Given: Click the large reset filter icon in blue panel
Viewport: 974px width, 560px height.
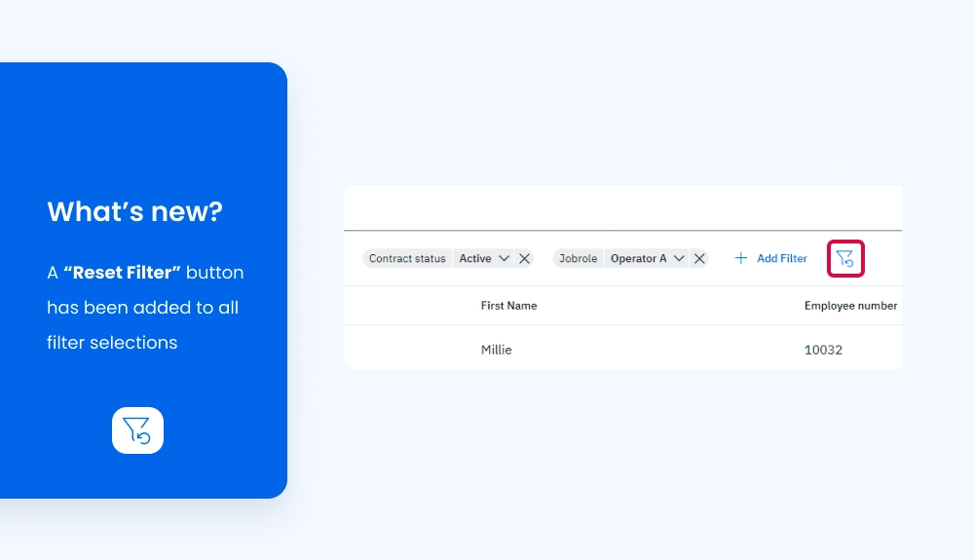Looking at the screenshot, I should pos(137,430).
